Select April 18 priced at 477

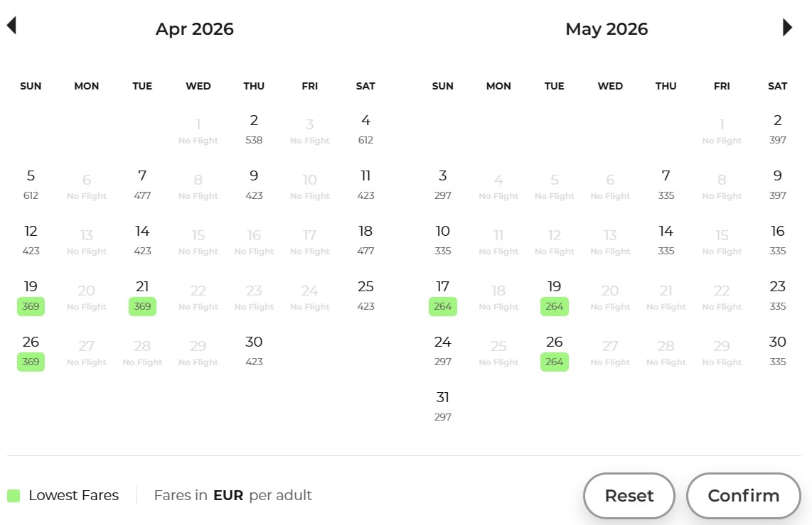(365, 239)
